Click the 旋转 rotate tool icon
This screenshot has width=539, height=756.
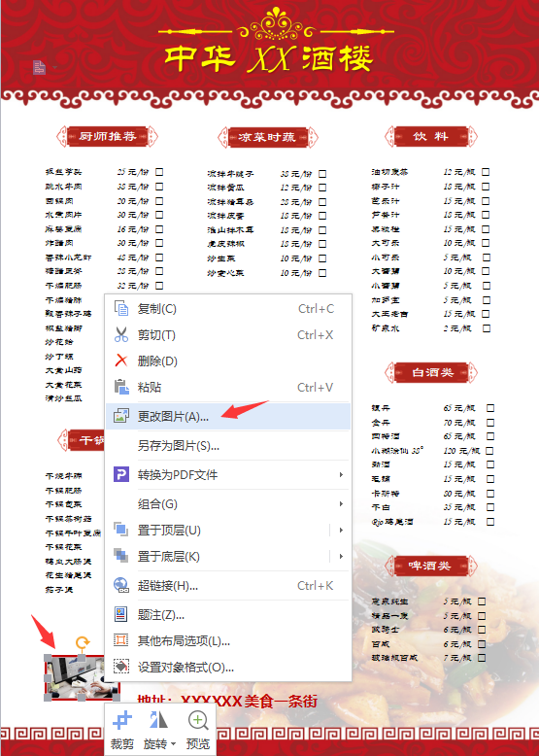point(158,721)
